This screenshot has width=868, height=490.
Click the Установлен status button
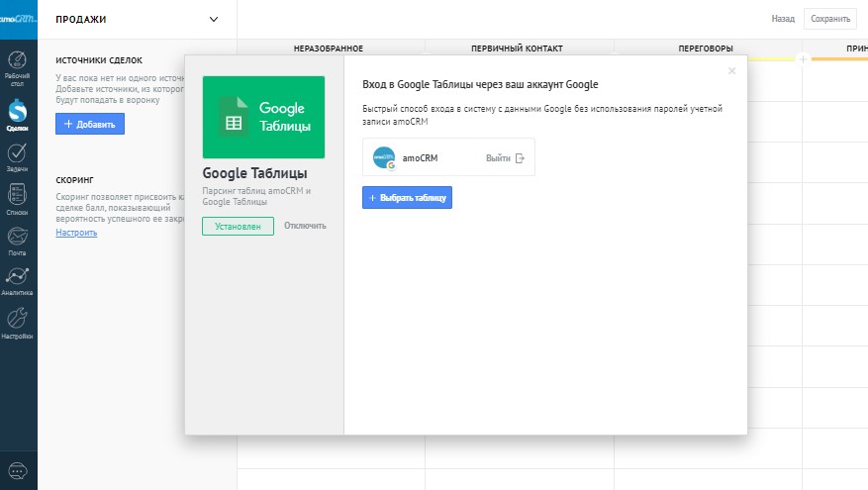pyautogui.click(x=238, y=226)
